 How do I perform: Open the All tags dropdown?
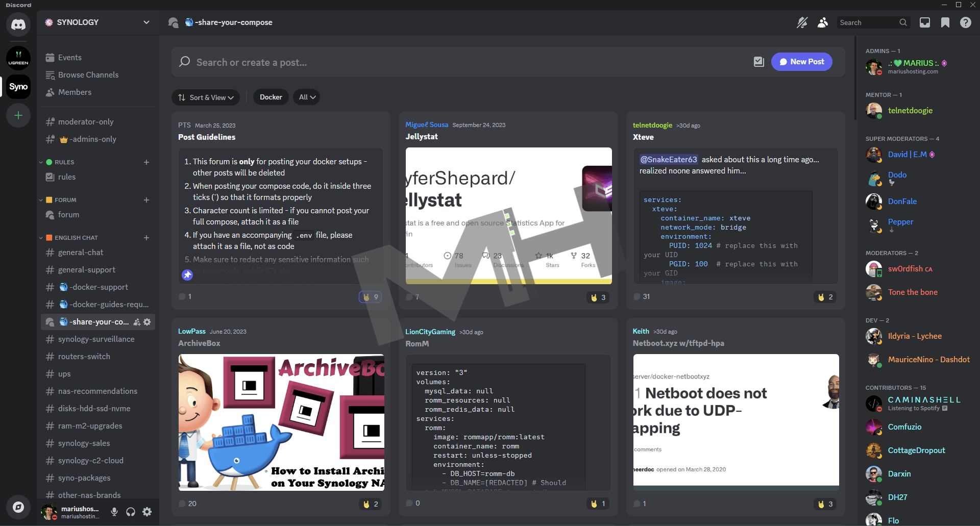click(x=307, y=97)
